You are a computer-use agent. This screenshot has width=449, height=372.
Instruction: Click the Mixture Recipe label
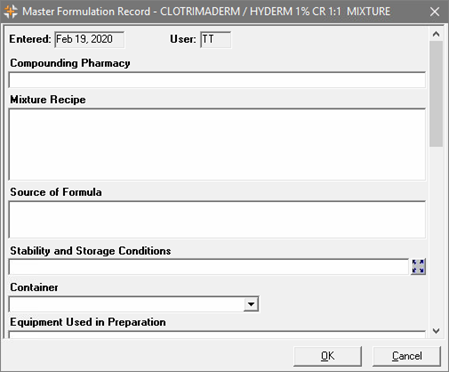(x=48, y=100)
